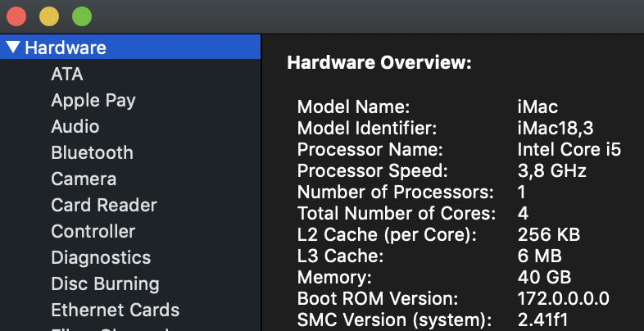This screenshot has height=331, width=644.
Task: Click the 40 GB memory value
Action: pos(545,277)
